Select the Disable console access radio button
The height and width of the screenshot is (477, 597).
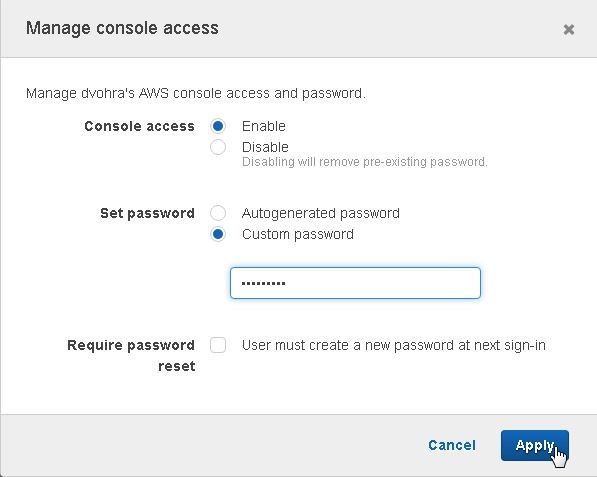(x=218, y=147)
